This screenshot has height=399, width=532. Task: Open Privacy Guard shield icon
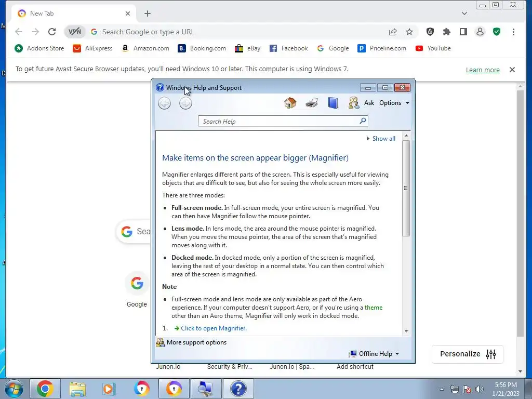[x=430, y=32]
